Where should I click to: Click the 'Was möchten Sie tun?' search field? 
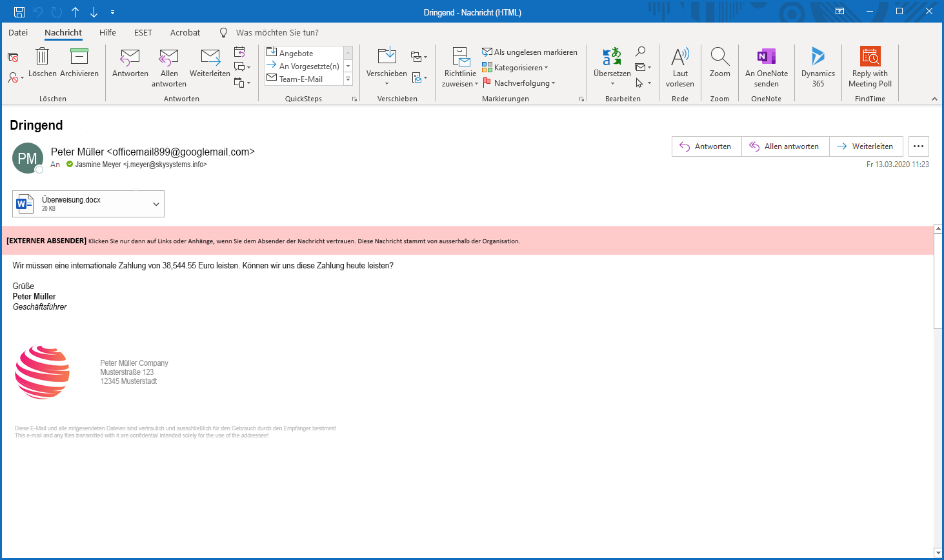[277, 32]
